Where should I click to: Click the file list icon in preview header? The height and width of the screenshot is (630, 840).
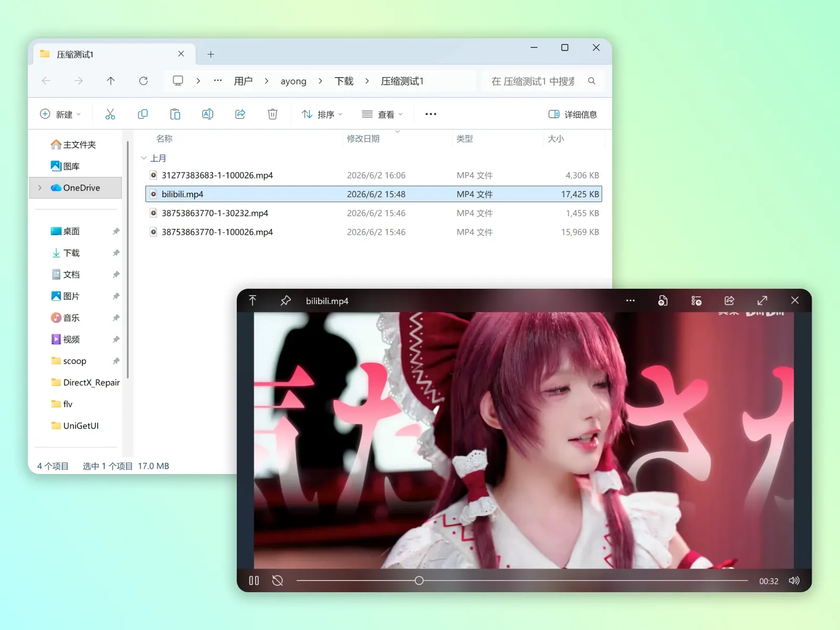click(696, 301)
